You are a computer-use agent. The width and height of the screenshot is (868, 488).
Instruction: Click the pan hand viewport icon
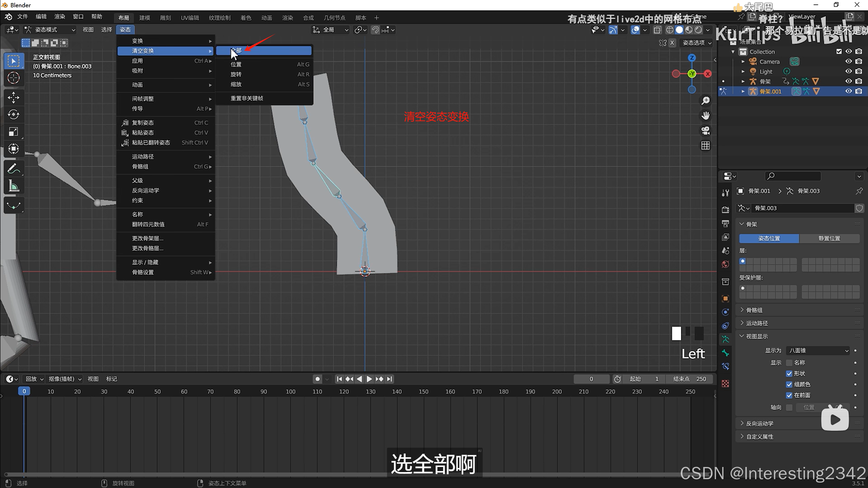[x=706, y=116]
